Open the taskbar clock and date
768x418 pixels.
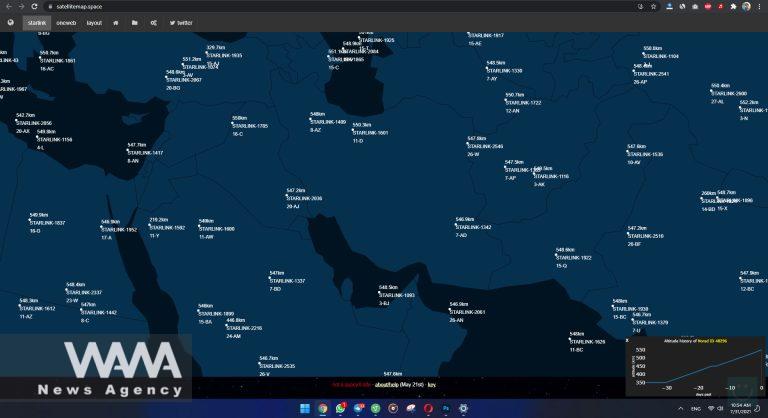click(x=741, y=408)
